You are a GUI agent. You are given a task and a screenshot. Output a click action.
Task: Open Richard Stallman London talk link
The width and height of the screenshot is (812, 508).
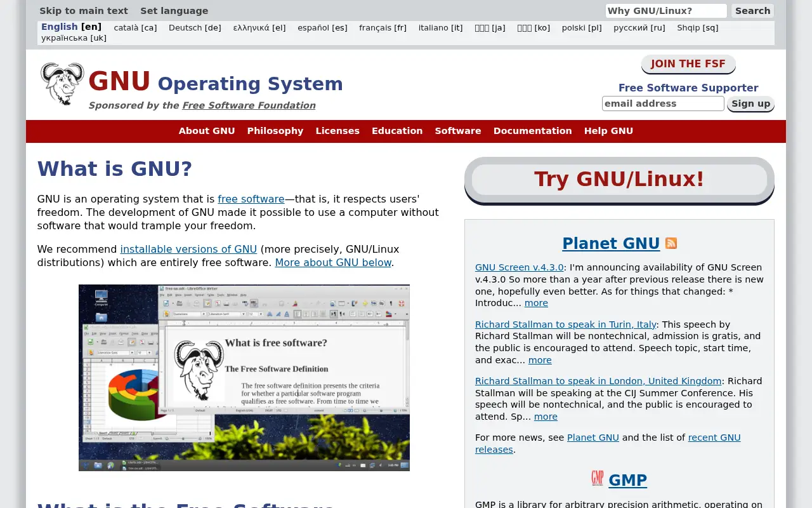tap(598, 381)
